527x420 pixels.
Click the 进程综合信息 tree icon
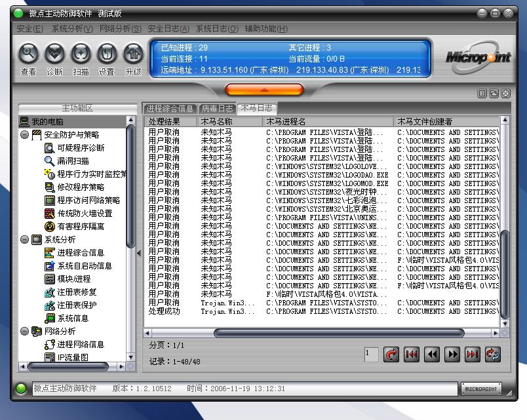tap(49, 253)
